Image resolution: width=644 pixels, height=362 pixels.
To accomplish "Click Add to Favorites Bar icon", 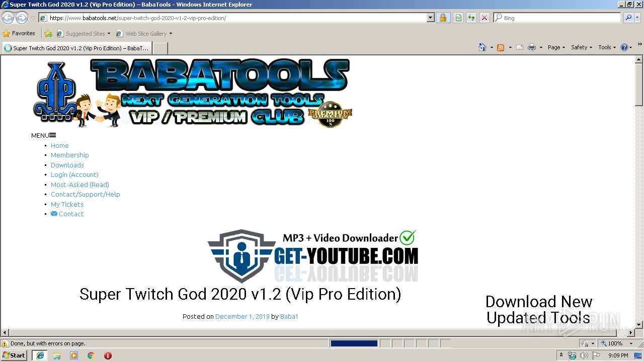I will (48, 34).
